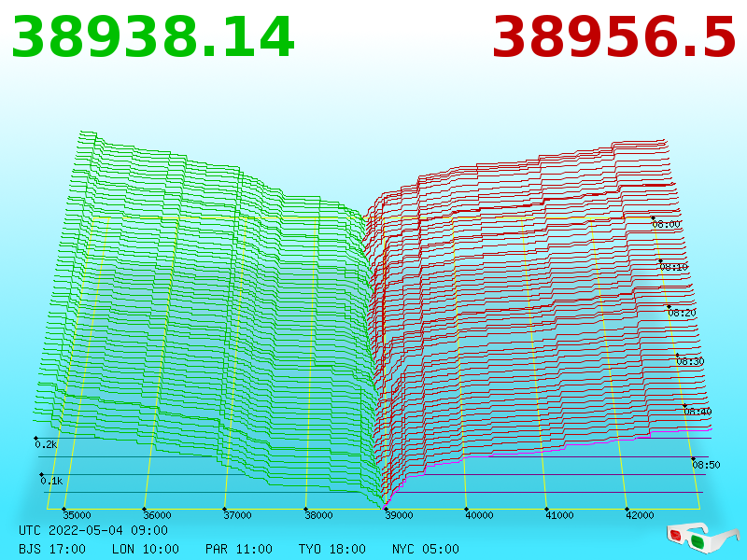
Task: Click the TYO 18:00 time label
Action: pos(332,549)
